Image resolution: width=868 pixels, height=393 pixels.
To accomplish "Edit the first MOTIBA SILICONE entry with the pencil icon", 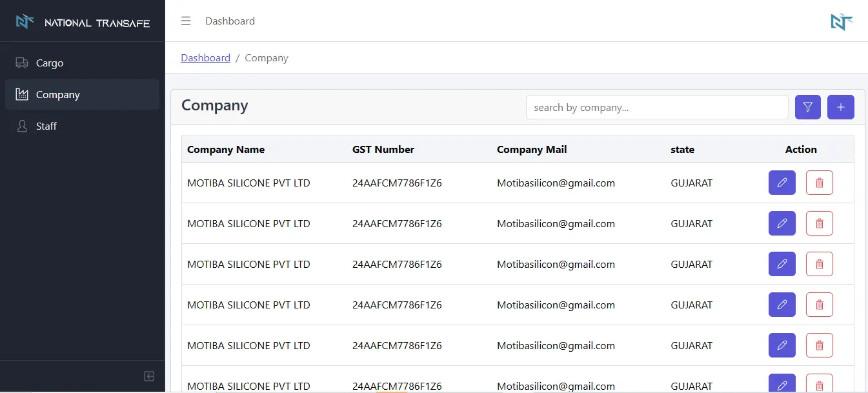I will pyautogui.click(x=782, y=183).
